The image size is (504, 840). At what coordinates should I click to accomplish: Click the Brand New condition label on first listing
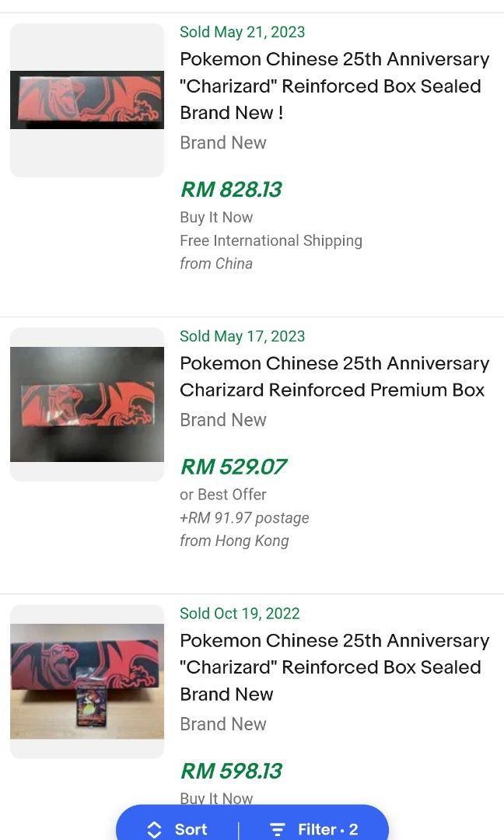point(222,142)
